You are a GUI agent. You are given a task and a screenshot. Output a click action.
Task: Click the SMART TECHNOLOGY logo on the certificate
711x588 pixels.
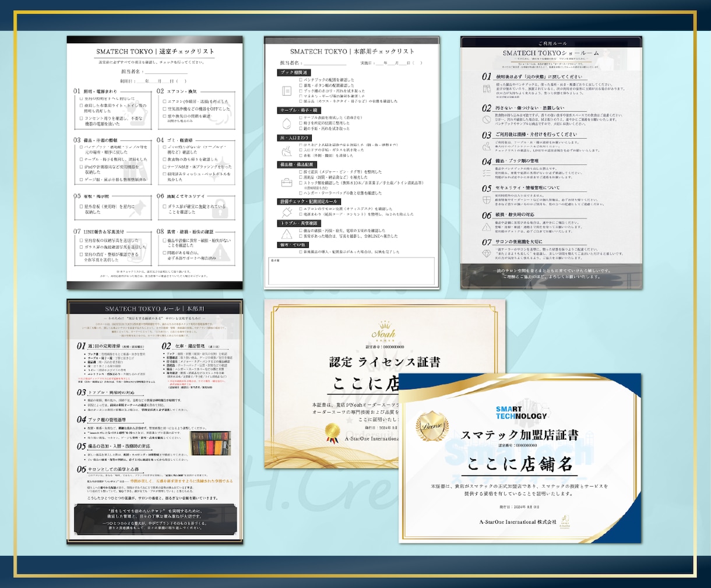tap(522, 413)
